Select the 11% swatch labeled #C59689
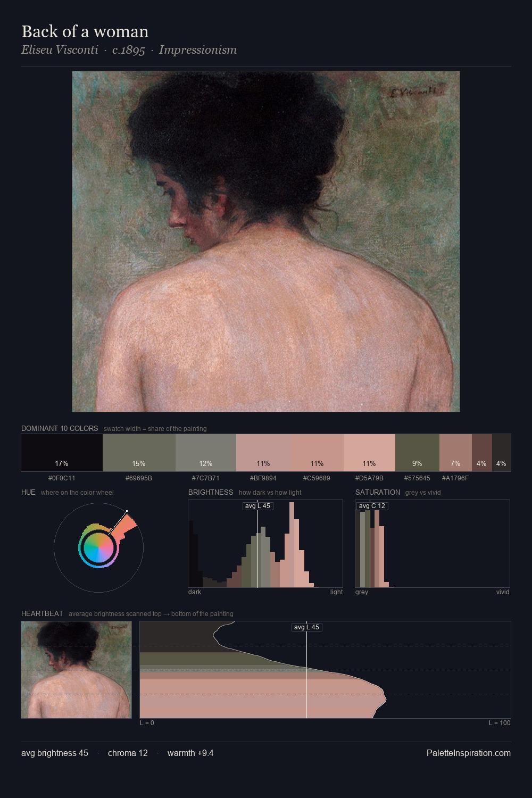Image resolution: width=532 pixels, height=798 pixels. pos(317,453)
